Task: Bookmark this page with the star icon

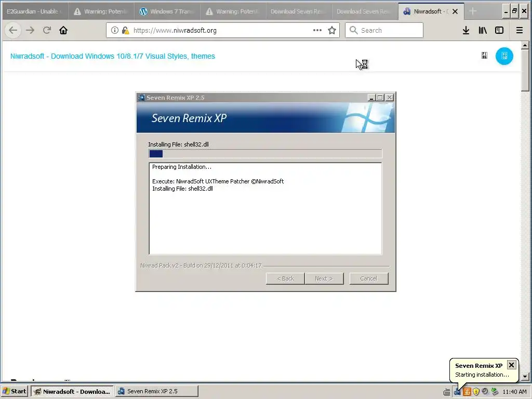Action: [x=332, y=30]
